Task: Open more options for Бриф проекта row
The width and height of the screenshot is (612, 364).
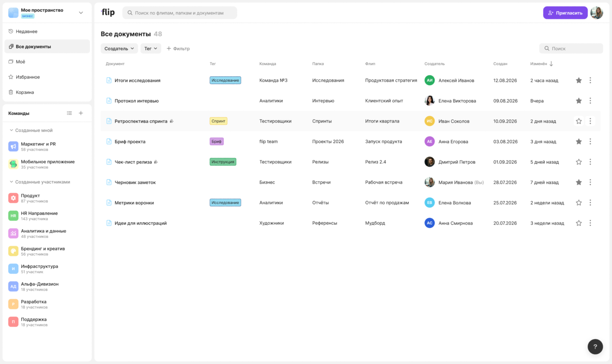Action: tap(590, 142)
